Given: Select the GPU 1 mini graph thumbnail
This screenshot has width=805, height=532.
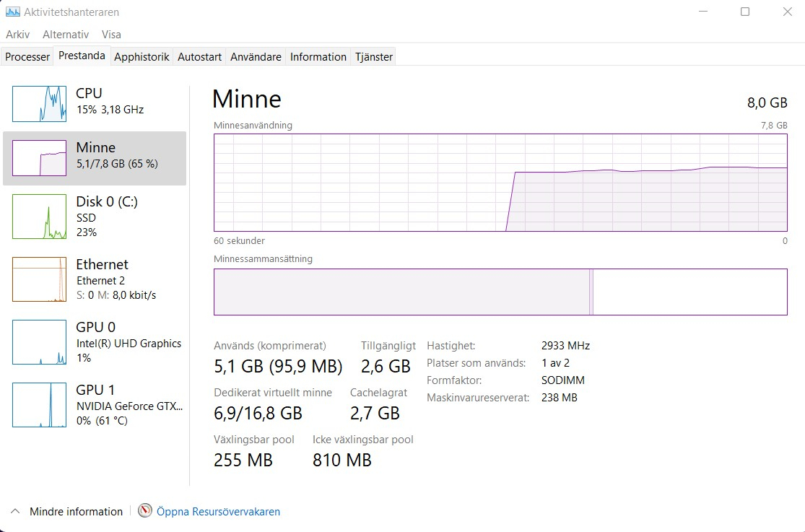Looking at the screenshot, I should pyautogui.click(x=39, y=405).
